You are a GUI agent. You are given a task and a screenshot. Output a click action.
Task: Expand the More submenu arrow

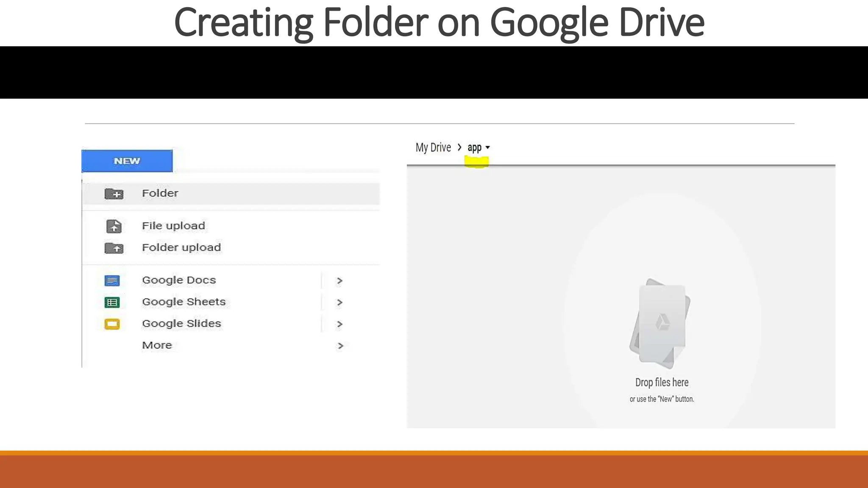coord(340,346)
